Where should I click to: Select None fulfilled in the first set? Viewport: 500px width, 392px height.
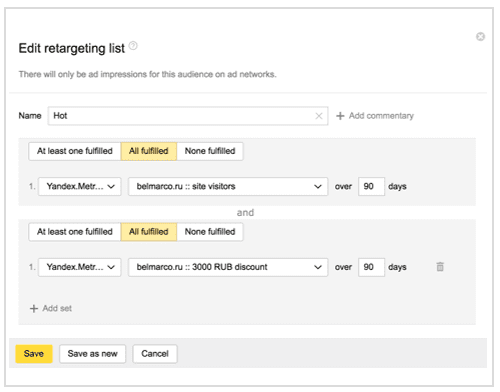(210, 151)
